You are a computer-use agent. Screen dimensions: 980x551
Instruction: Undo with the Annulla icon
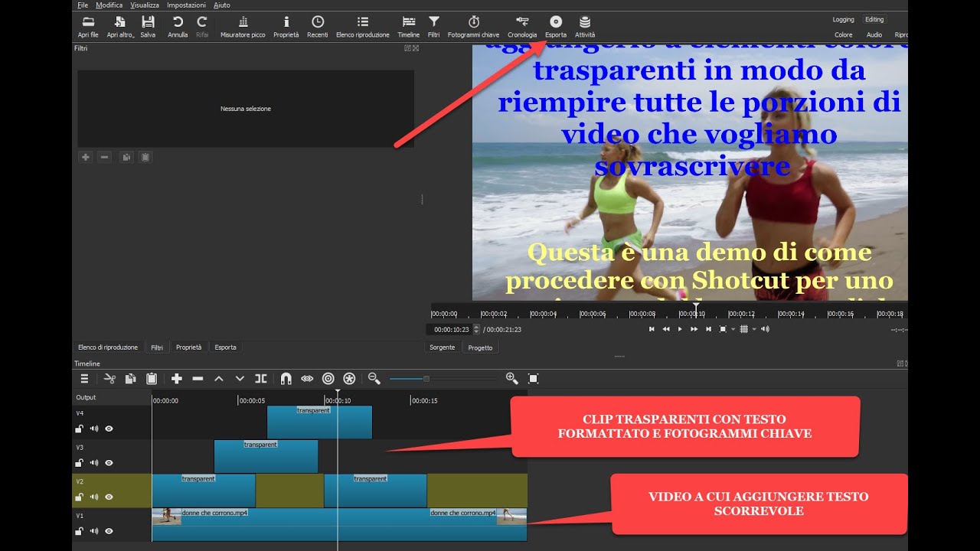click(178, 27)
